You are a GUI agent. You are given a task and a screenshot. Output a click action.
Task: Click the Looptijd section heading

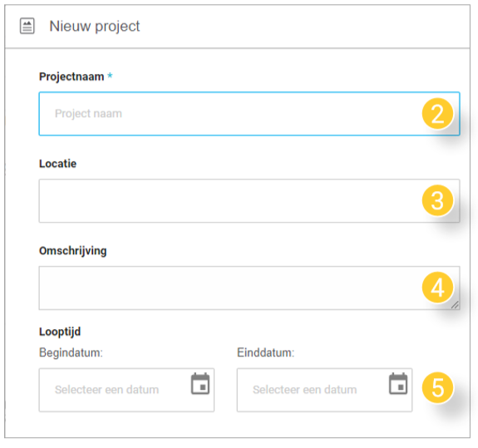click(x=60, y=332)
